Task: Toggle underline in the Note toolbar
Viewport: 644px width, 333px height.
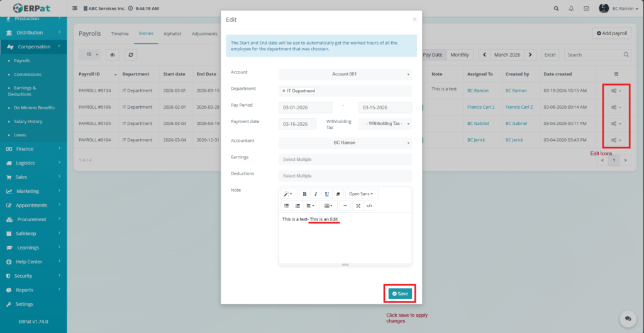Action: click(326, 194)
